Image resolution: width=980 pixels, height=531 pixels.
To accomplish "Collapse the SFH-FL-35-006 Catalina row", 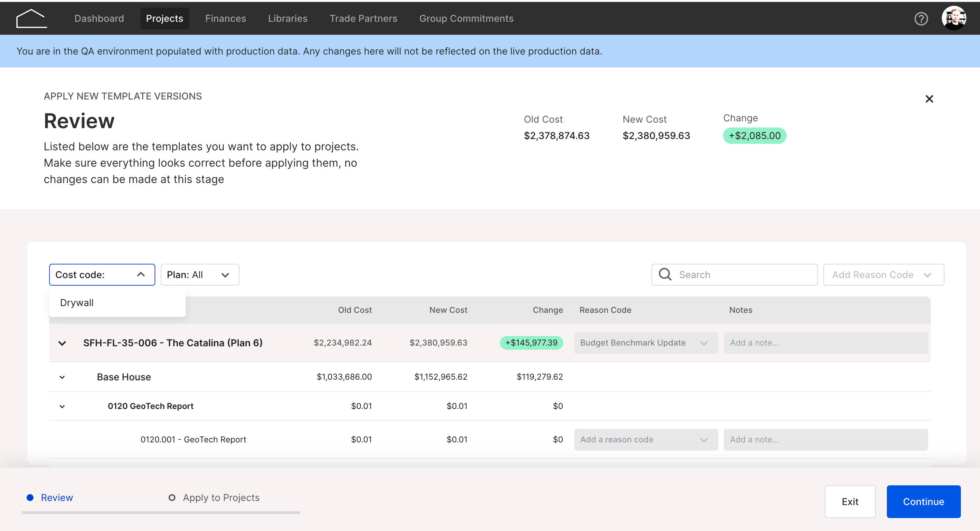I will tap(62, 343).
